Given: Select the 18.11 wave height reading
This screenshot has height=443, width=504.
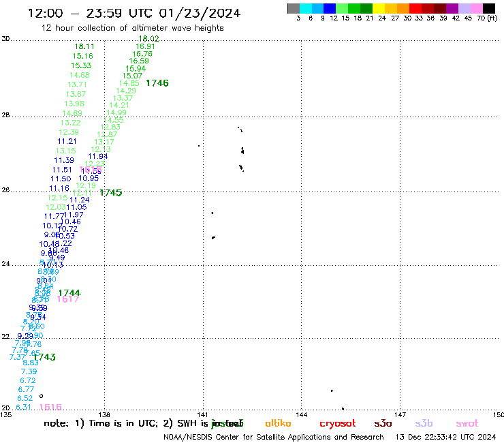Looking at the screenshot, I should [x=84, y=46].
